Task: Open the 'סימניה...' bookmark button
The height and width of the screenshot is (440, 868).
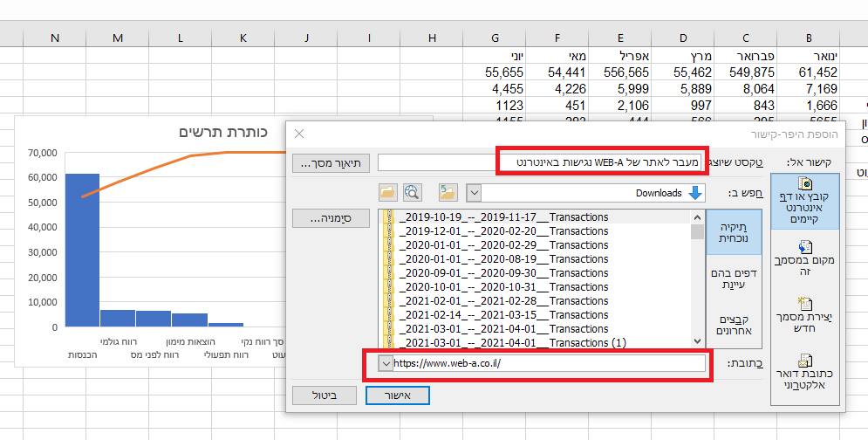Action: 331,218
